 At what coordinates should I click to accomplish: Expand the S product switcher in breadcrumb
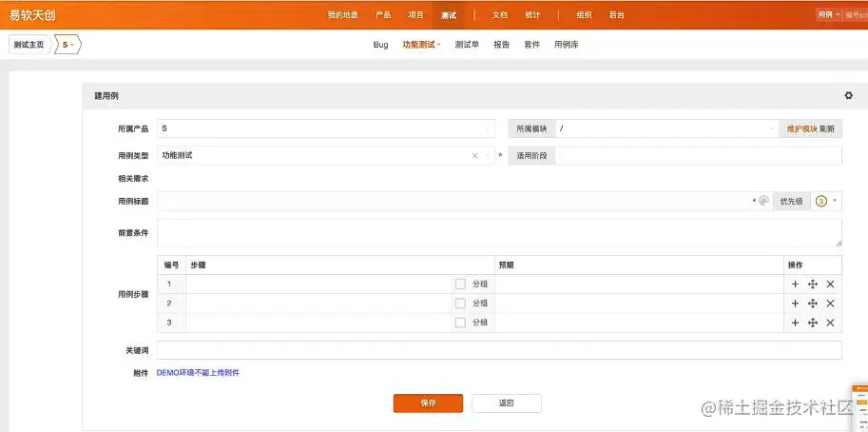click(x=68, y=45)
